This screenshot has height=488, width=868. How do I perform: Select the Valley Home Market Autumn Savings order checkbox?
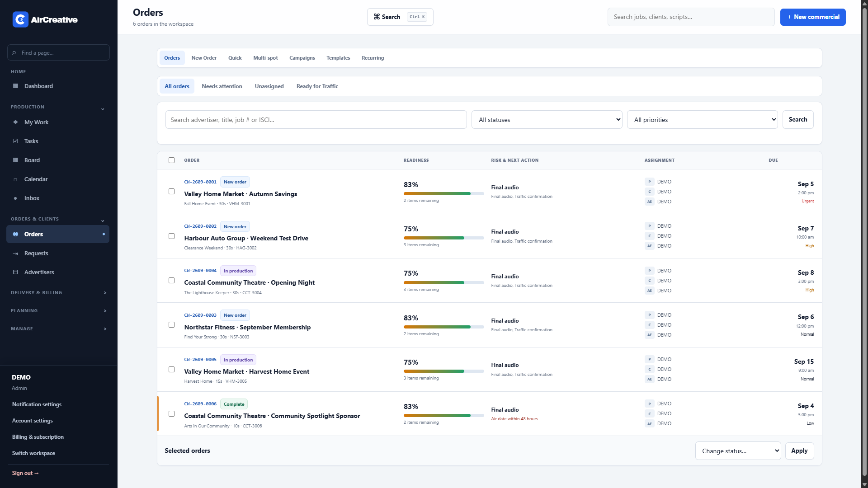point(171,191)
